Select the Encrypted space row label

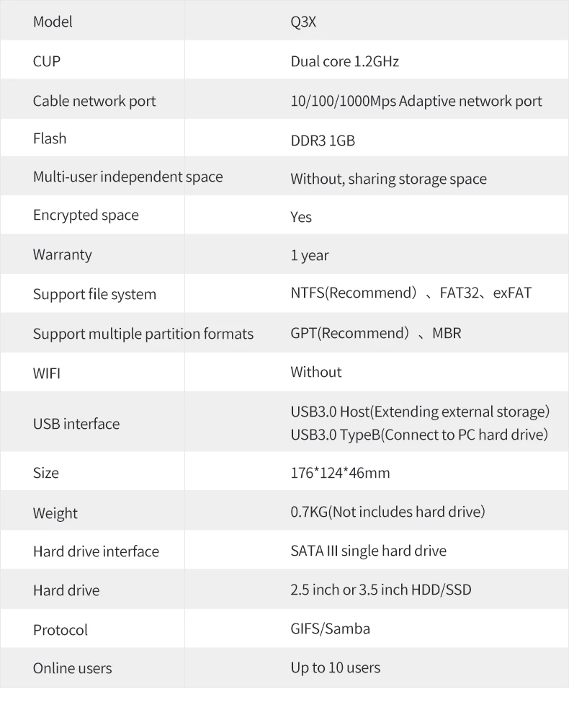coord(86,215)
